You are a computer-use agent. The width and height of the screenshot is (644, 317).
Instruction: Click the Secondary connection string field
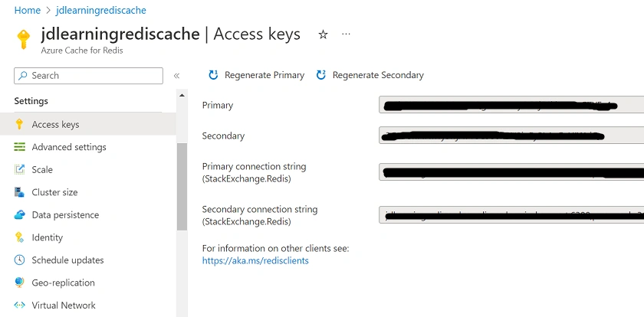pos(511,215)
